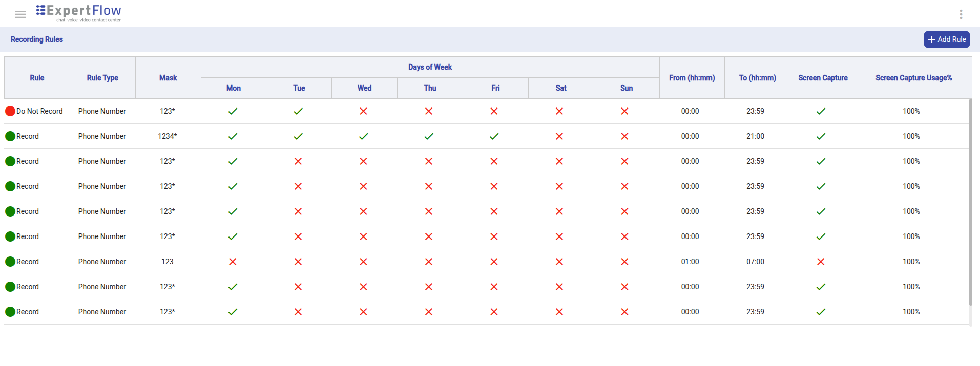Click the Friday checkmark in the 1234* rule row

click(494, 136)
